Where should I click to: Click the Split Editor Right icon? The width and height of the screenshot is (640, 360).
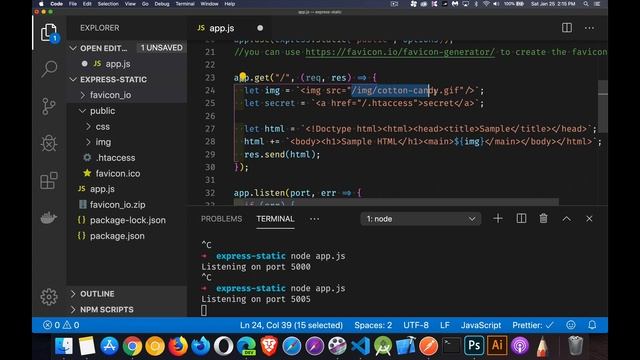click(567, 28)
